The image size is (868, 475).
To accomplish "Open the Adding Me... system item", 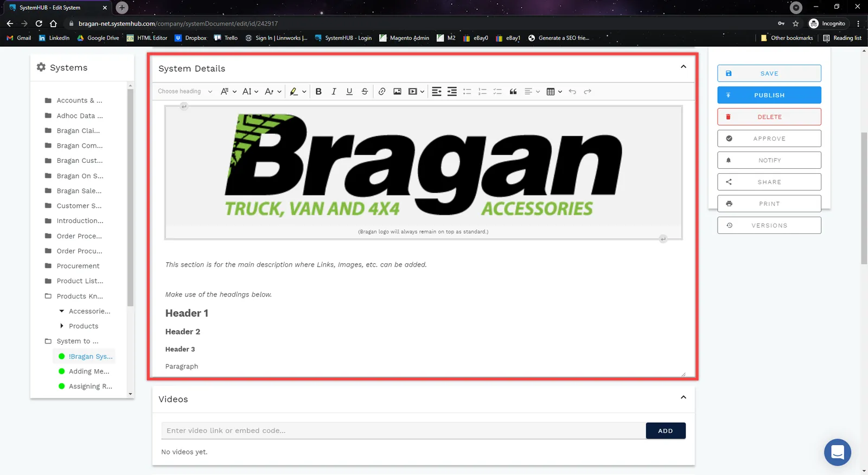I will pyautogui.click(x=84, y=371).
